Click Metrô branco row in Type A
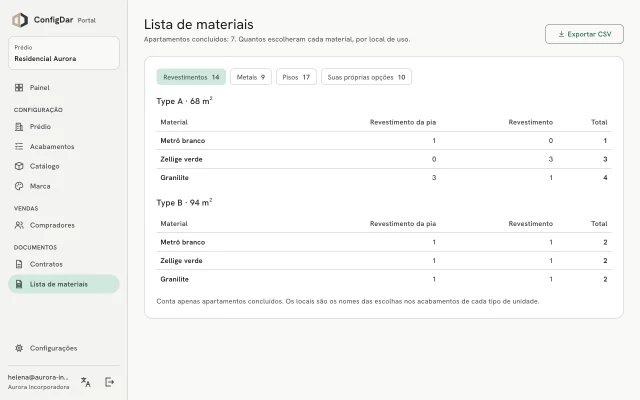Viewport: 640px width, 400px height. (384, 141)
